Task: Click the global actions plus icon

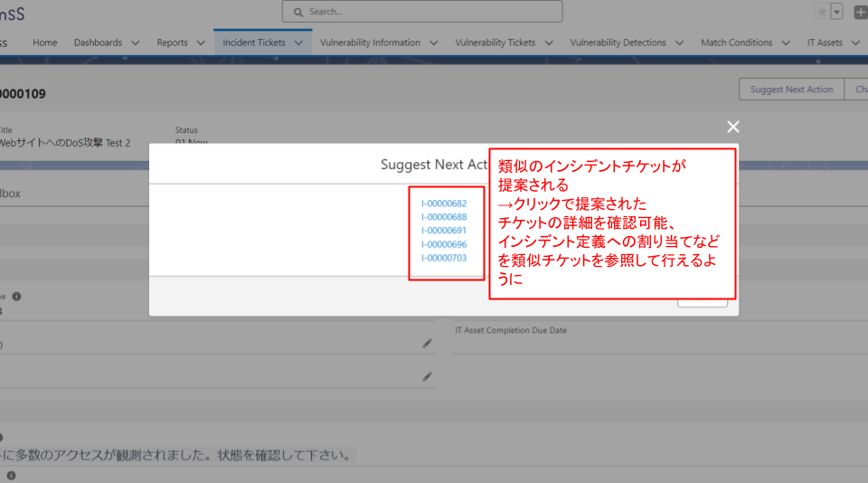Action: [x=861, y=12]
